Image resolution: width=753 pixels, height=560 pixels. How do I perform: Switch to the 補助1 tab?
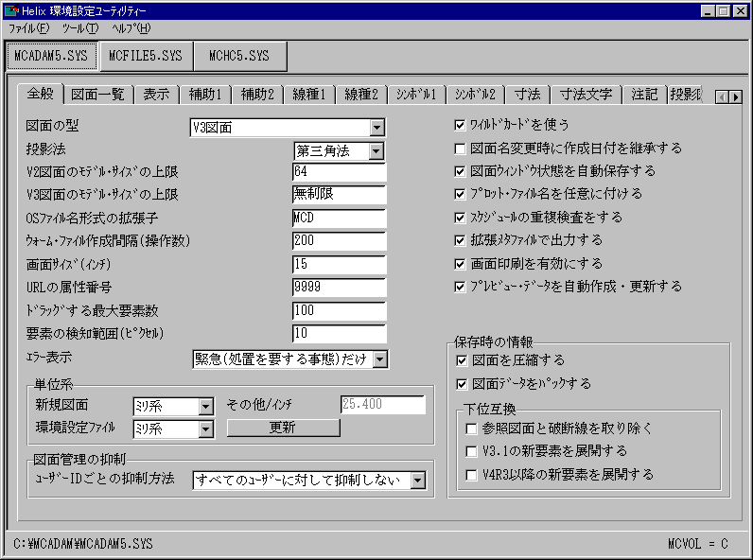click(x=205, y=95)
